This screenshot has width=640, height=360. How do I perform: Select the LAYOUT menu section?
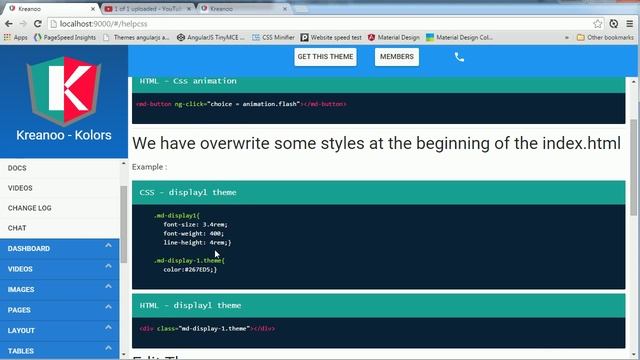point(60,330)
